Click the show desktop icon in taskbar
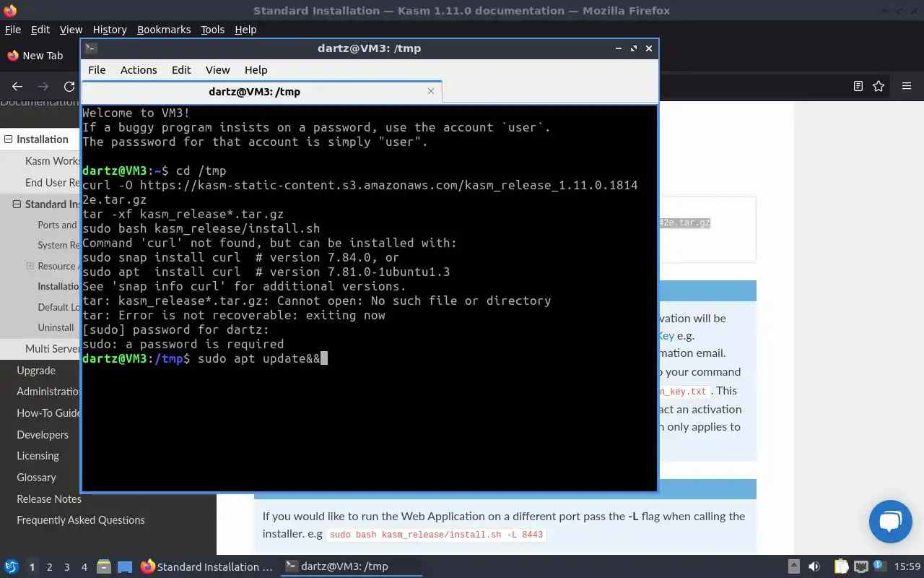924x578 pixels. tap(125, 567)
